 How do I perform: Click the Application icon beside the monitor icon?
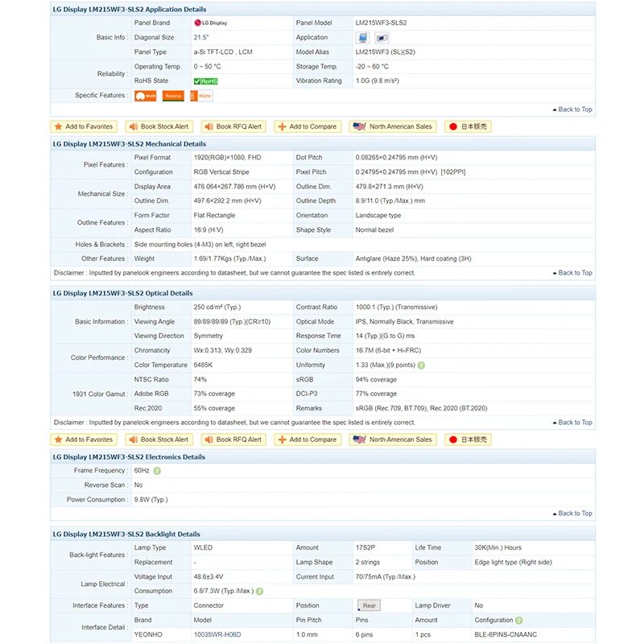[x=382, y=38]
